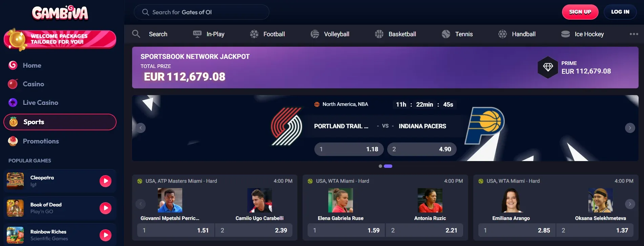Bet on Elena Gabriela Ruse at 1.59
644x246 pixels.
click(346, 230)
